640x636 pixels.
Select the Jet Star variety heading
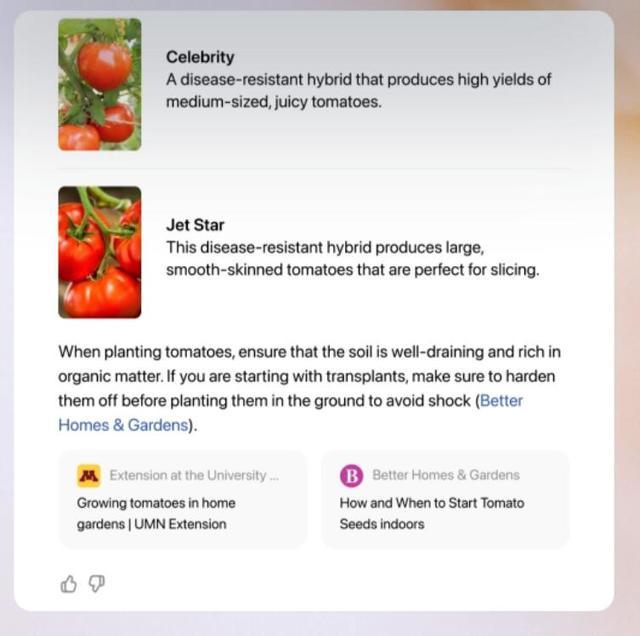(x=196, y=225)
